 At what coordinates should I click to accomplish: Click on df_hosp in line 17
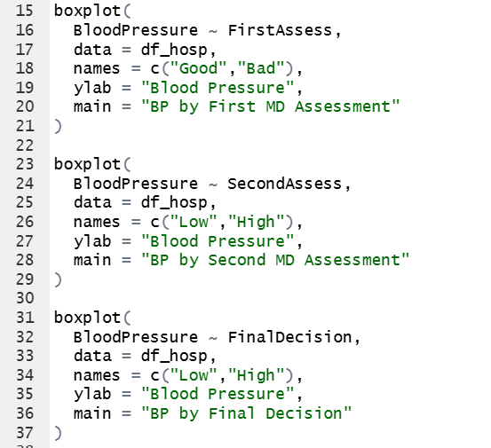point(174,50)
